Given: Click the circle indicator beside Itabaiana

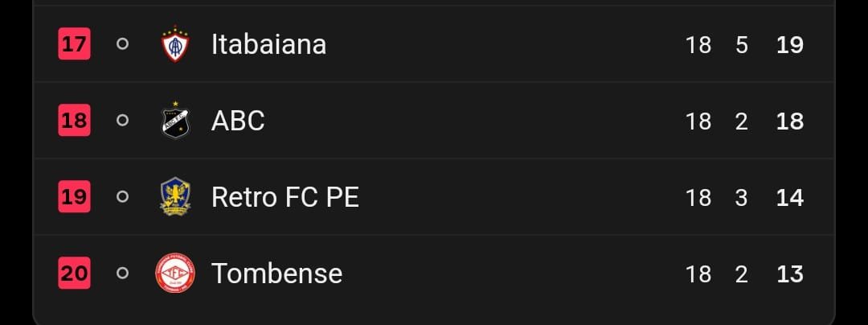Looking at the screenshot, I should coord(123,43).
